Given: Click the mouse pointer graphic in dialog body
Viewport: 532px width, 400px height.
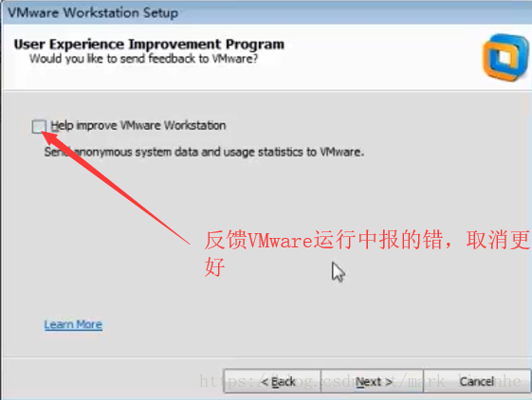Looking at the screenshot, I should click(338, 272).
